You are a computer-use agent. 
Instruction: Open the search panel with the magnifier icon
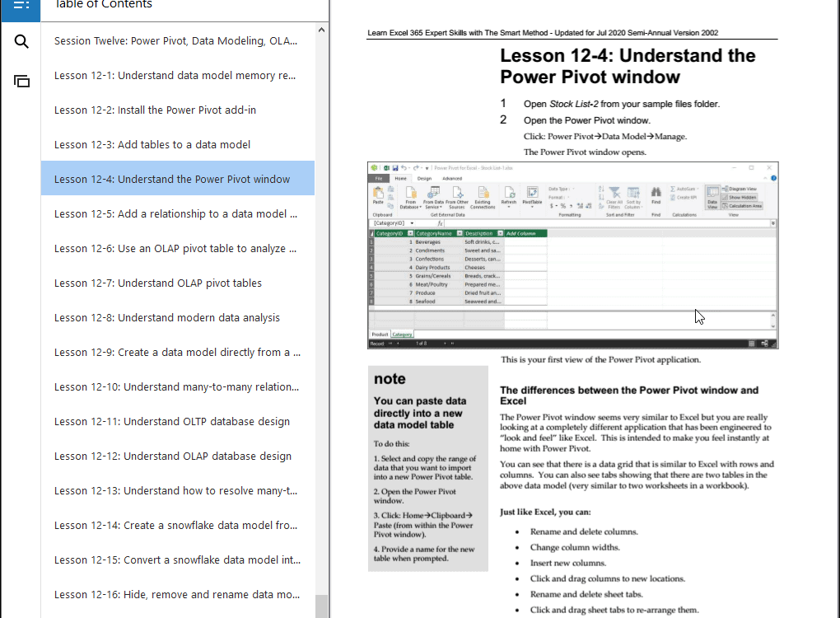(x=21, y=41)
